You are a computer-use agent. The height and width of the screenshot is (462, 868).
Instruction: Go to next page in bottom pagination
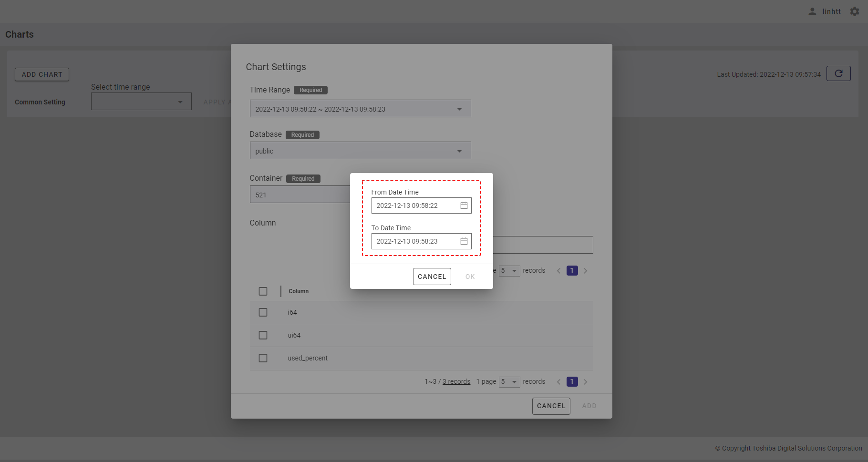coord(585,382)
